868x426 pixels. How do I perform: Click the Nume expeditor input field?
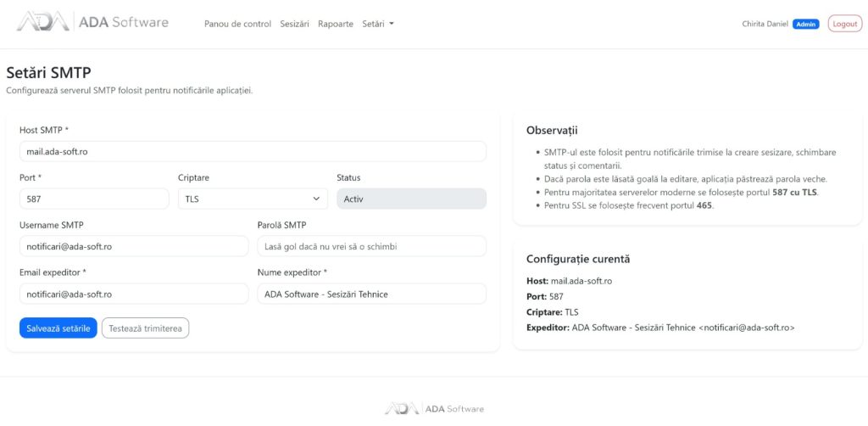pos(372,294)
